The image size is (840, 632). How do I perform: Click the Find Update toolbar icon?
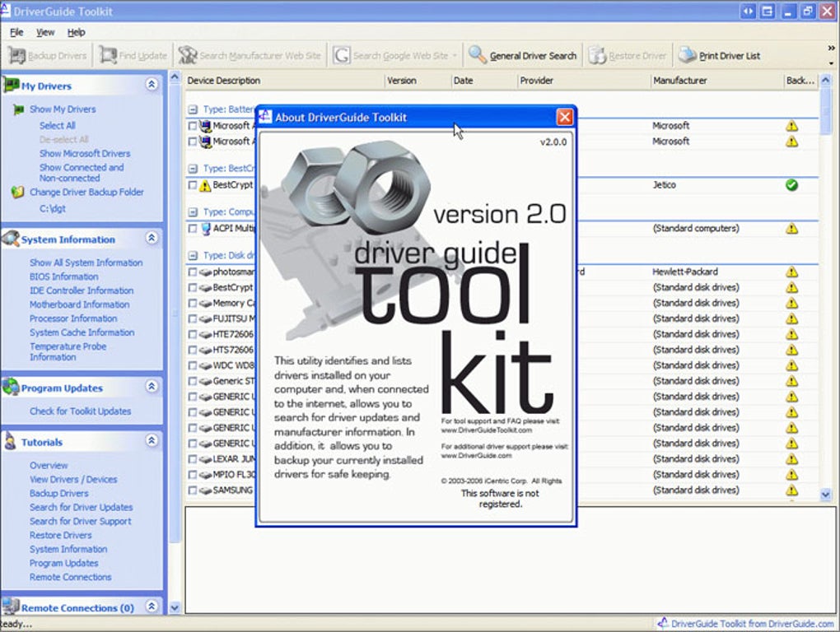point(109,55)
